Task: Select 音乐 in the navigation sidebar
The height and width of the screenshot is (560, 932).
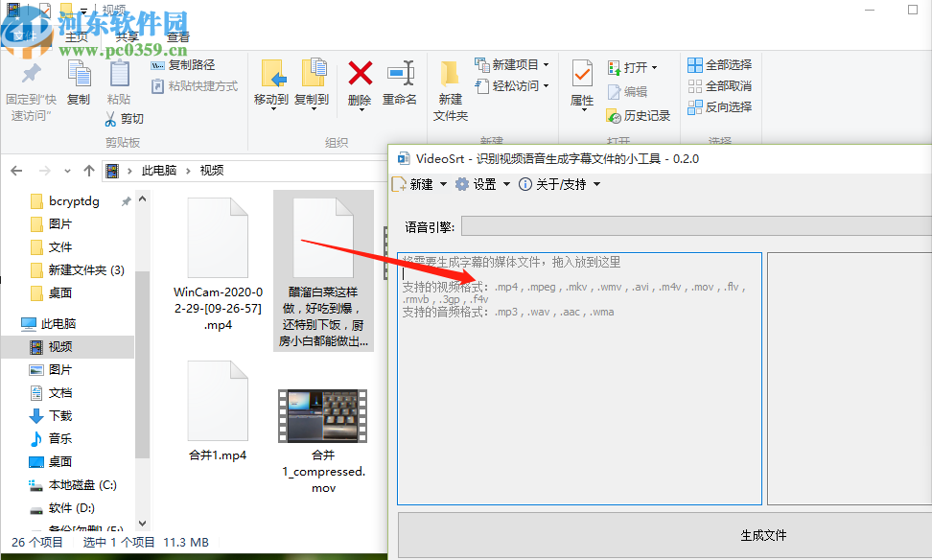Action: pos(59,438)
